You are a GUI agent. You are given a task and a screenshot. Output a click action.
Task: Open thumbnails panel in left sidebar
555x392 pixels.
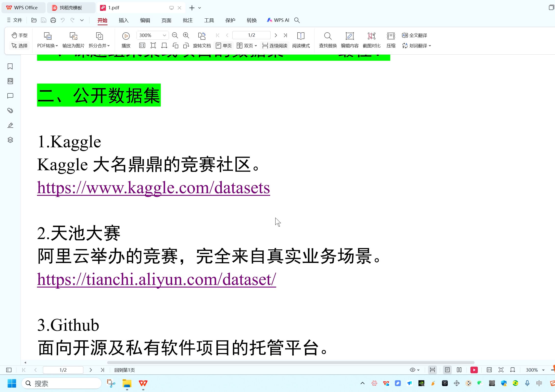point(10,81)
